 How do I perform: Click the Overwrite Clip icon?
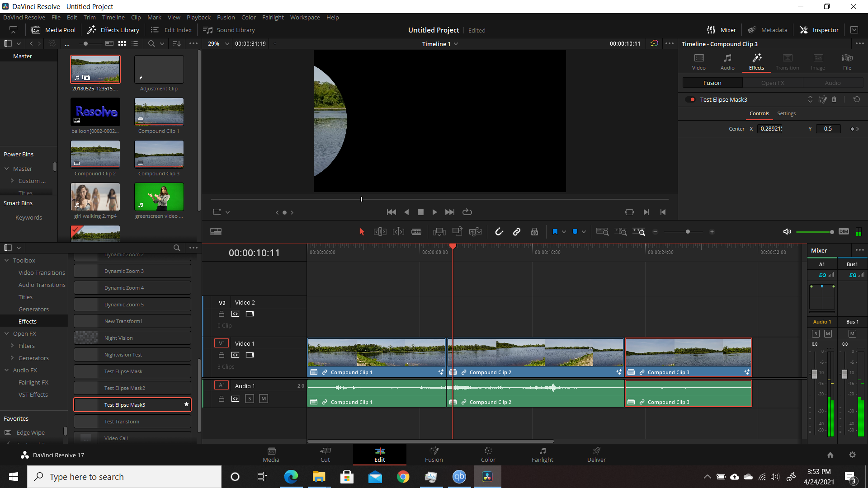457,232
